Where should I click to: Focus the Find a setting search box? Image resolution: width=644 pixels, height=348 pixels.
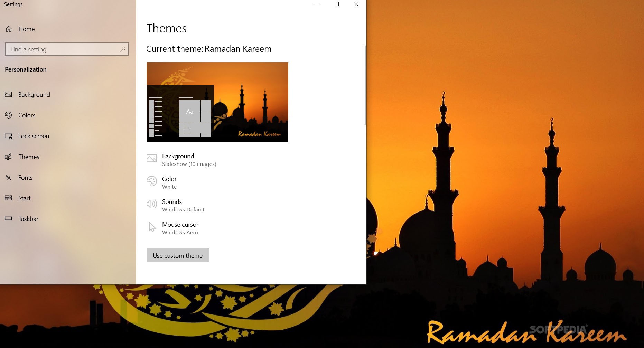[67, 49]
